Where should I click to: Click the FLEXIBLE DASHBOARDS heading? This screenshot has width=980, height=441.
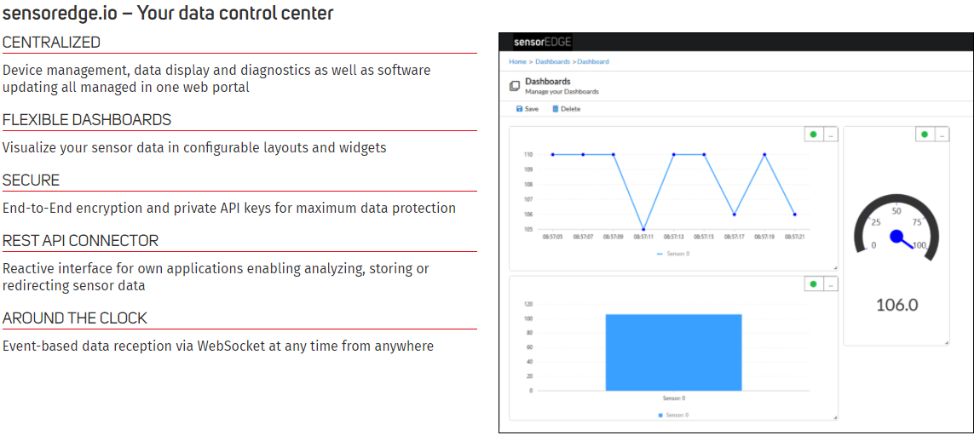[87, 120]
